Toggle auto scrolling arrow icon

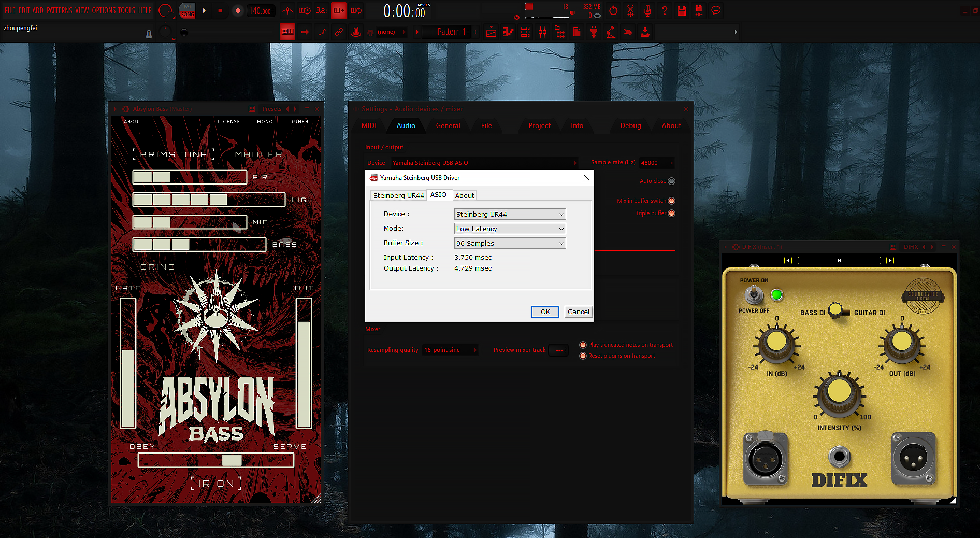point(305,32)
